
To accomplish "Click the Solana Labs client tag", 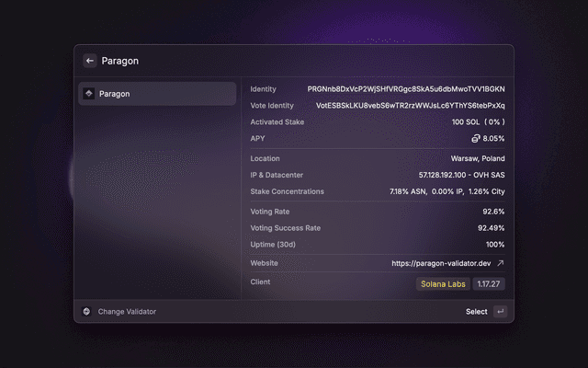I will 444,284.
